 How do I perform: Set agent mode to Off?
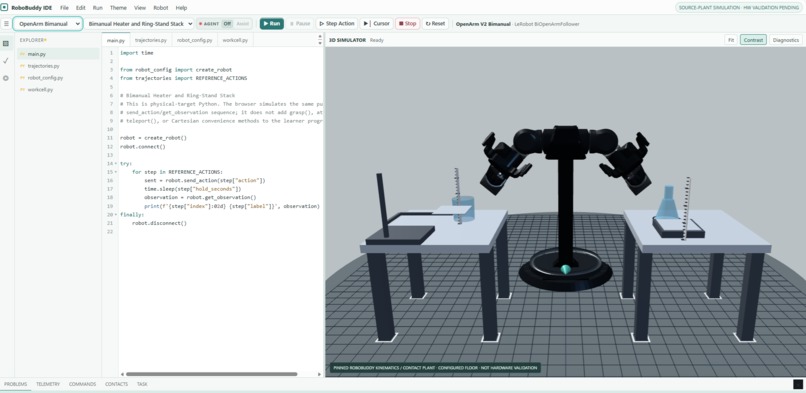click(227, 24)
